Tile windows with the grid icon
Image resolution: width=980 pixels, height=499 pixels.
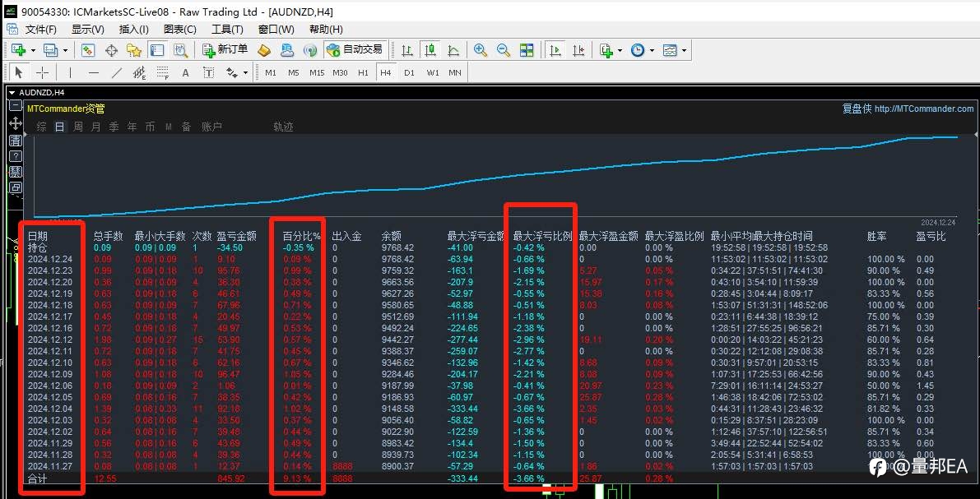tap(527, 51)
